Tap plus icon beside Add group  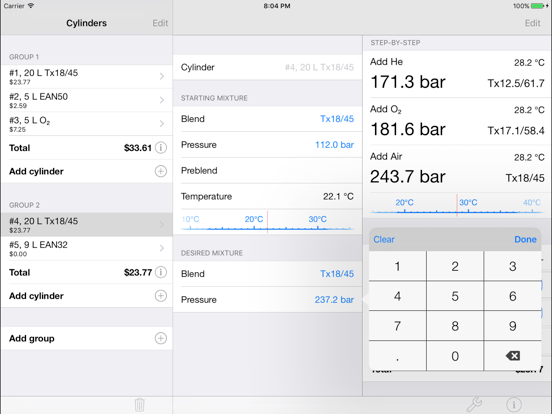click(x=161, y=338)
